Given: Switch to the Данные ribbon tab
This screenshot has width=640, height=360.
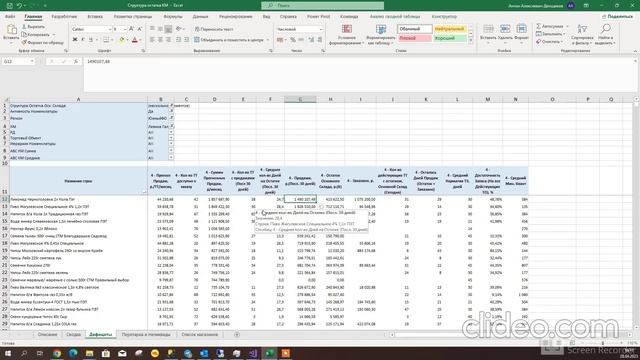Looking at the screenshot, I should 200,17.
